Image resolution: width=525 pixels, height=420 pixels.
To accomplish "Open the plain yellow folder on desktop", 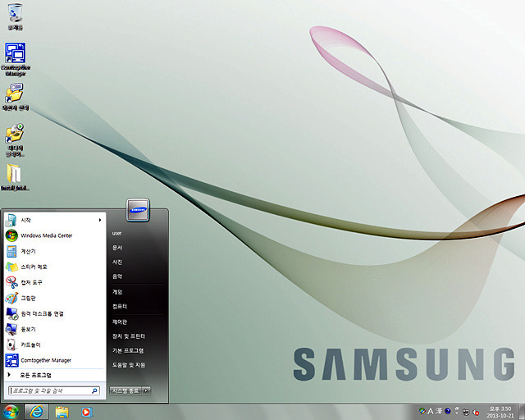I will 15,177.
